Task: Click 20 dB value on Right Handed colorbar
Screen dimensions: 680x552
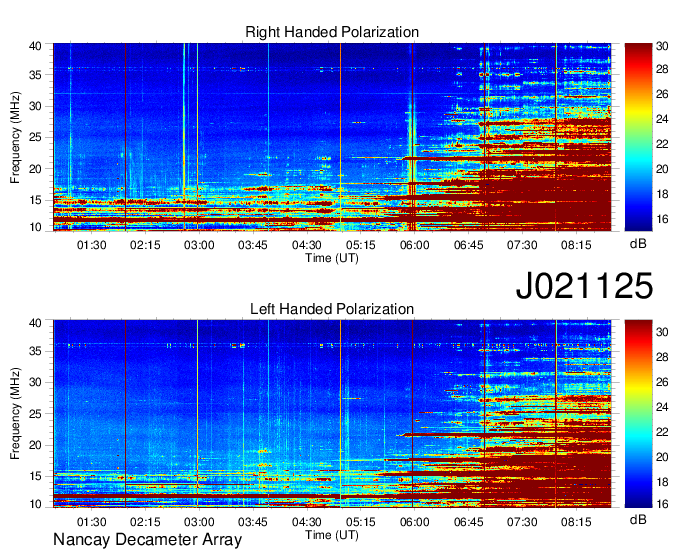Action: [x=662, y=169]
